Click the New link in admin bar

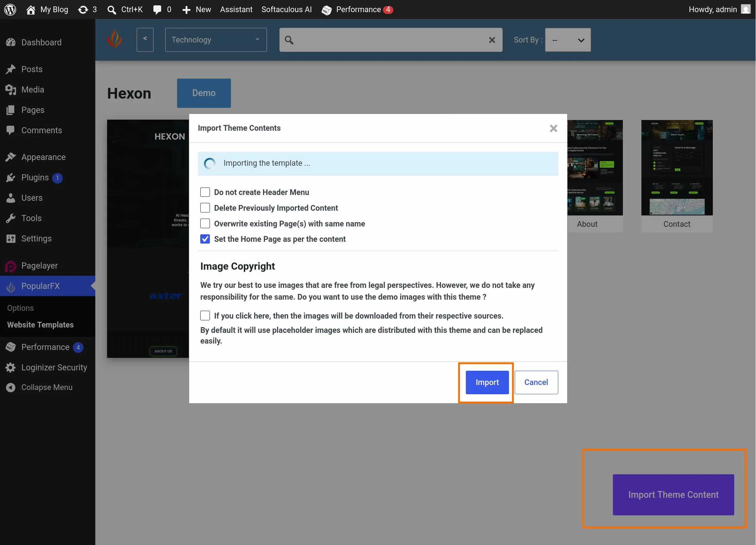[x=203, y=10]
